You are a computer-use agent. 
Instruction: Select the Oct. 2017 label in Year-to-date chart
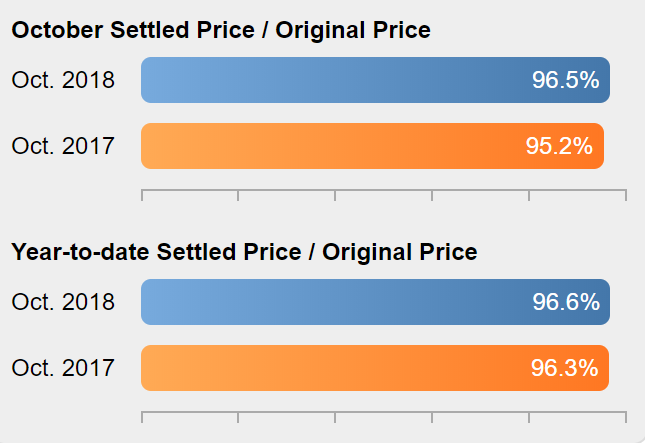tap(63, 368)
